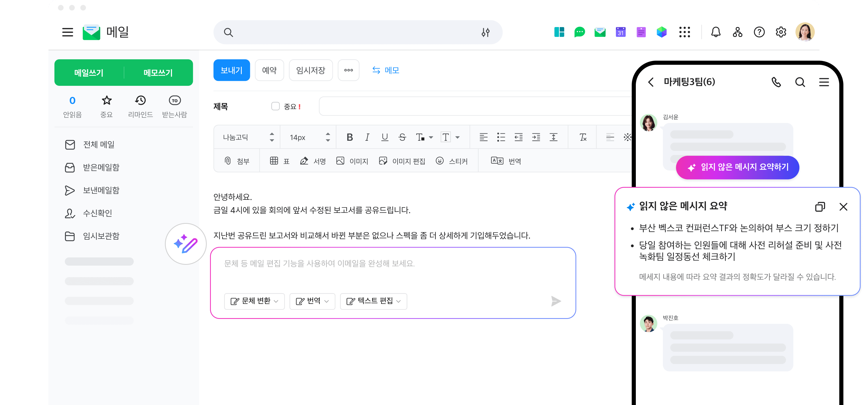Click the subject 제목 input field
This screenshot has height=405, width=868.
(475, 106)
